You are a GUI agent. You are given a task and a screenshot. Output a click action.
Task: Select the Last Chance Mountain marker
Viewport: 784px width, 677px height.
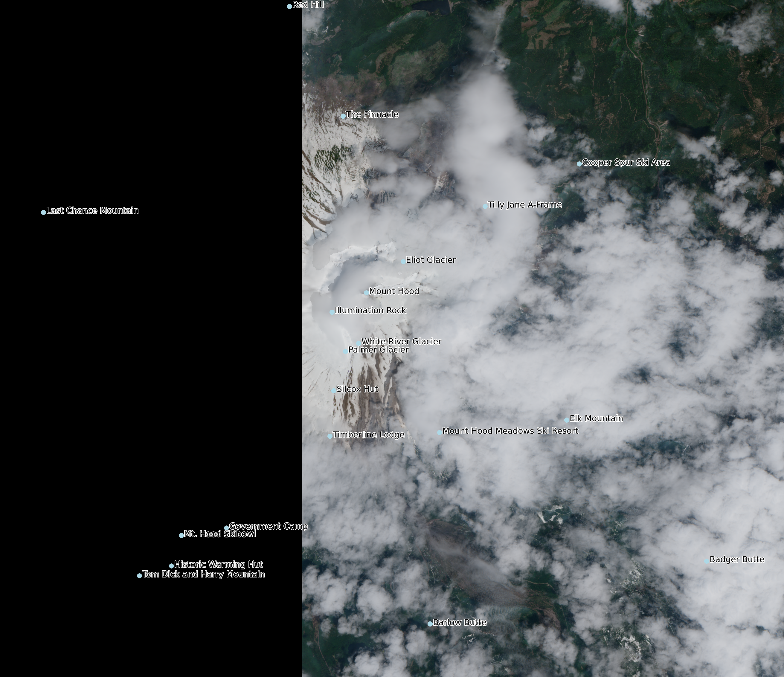44,212
